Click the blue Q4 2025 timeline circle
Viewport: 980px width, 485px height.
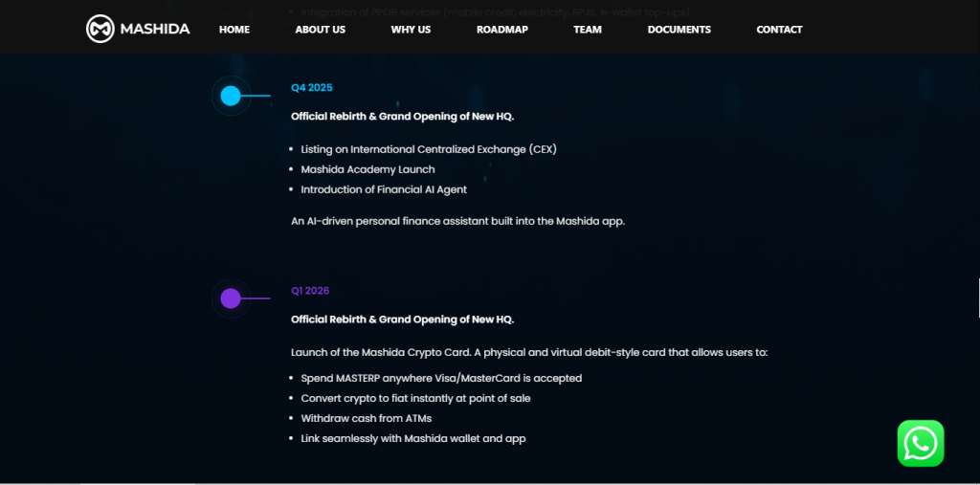(x=231, y=96)
